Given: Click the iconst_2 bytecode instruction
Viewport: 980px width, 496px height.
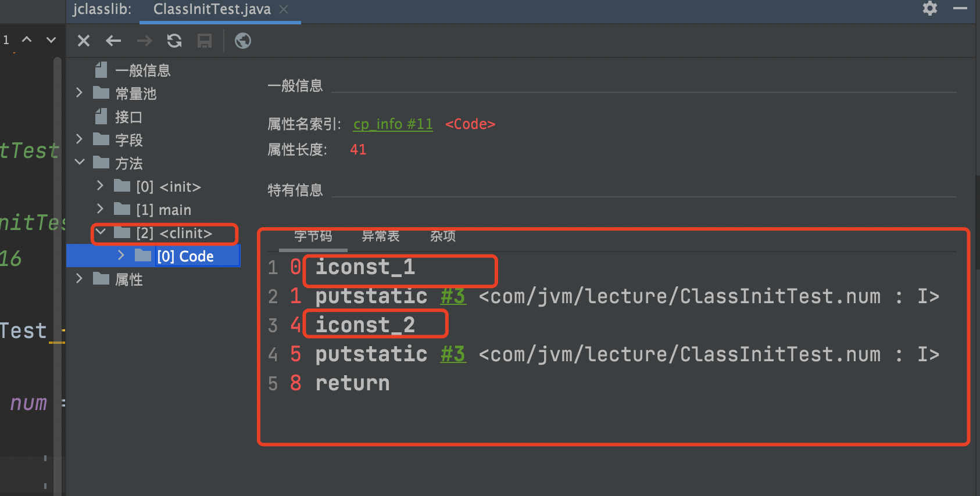Looking at the screenshot, I should (365, 325).
